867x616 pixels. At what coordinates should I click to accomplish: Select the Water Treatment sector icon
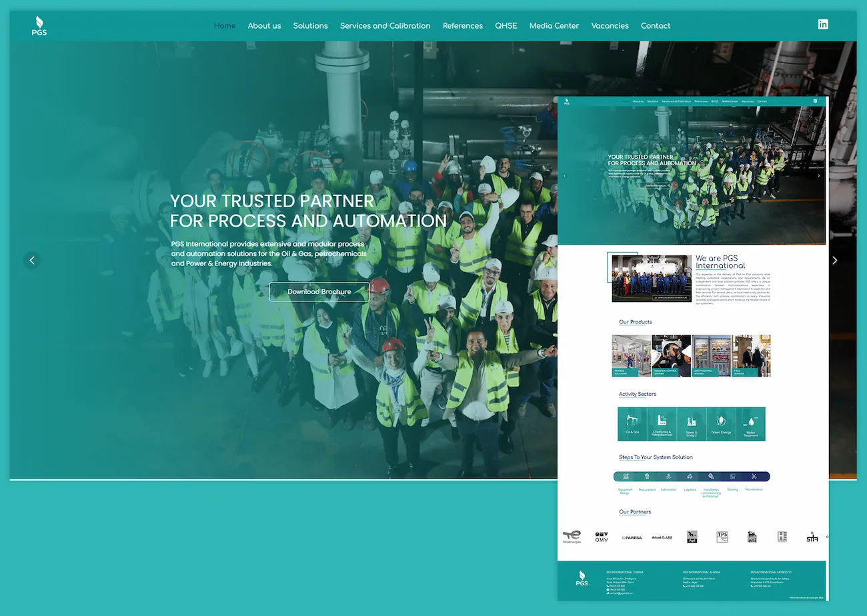tap(751, 424)
